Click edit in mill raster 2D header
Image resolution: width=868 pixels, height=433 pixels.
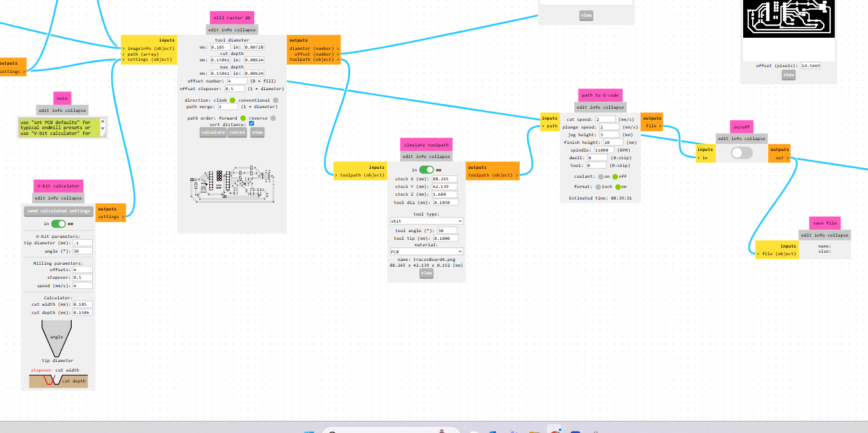(x=214, y=30)
